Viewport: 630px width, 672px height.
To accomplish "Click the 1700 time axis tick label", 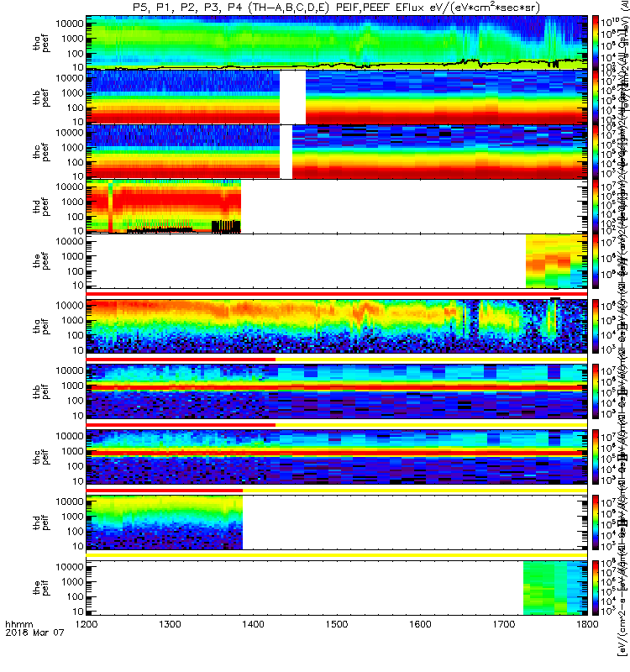I will [x=503, y=624].
